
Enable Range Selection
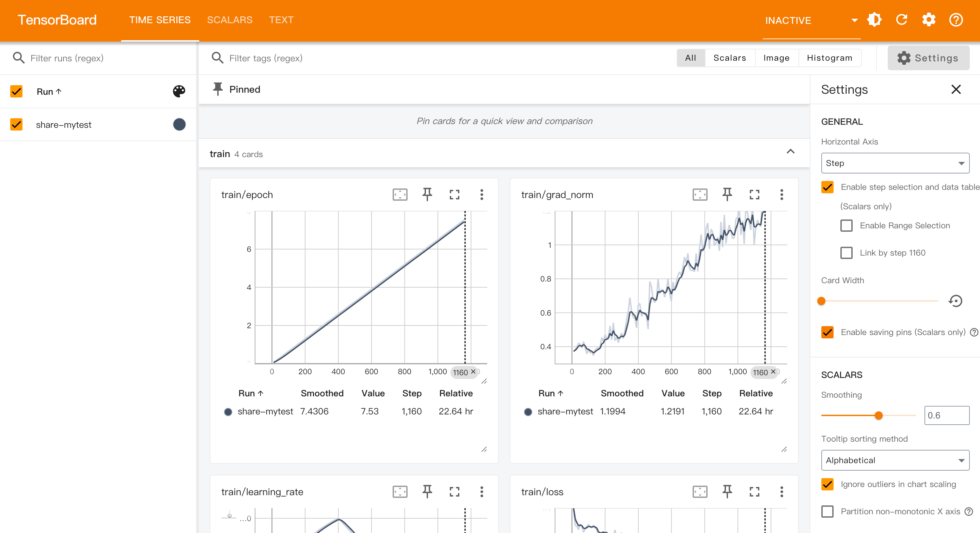click(847, 225)
